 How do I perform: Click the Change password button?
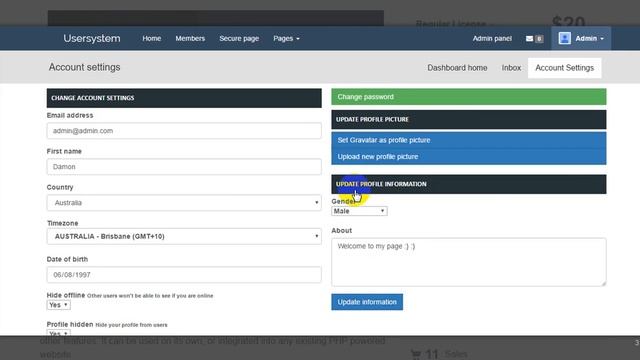tap(469, 97)
